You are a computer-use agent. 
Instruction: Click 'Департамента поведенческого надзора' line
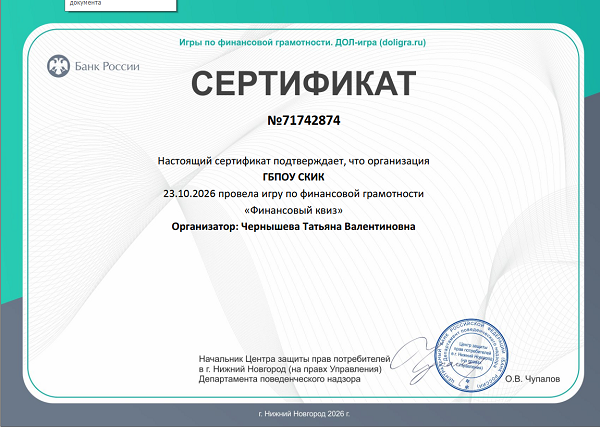[x=279, y=379]
